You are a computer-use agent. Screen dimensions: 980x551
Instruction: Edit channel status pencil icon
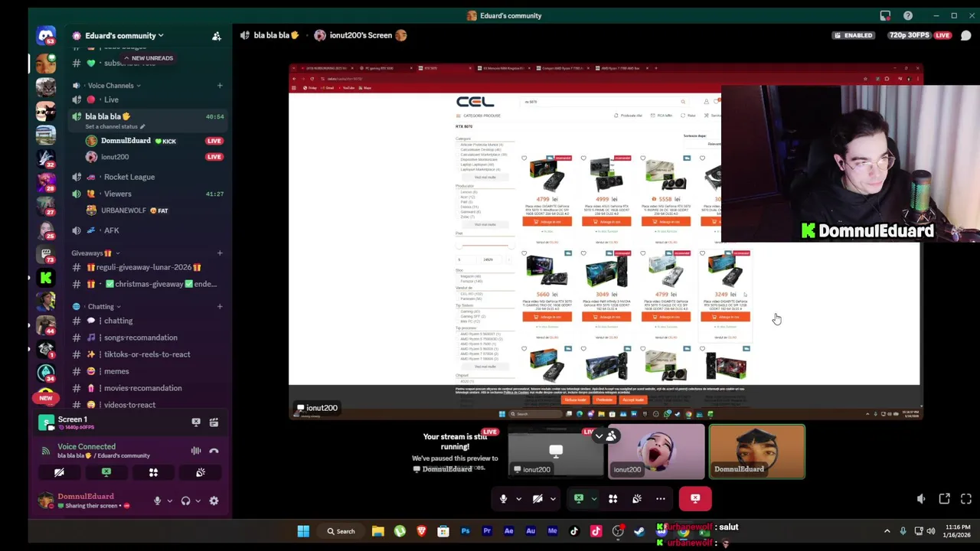point(142,126)
